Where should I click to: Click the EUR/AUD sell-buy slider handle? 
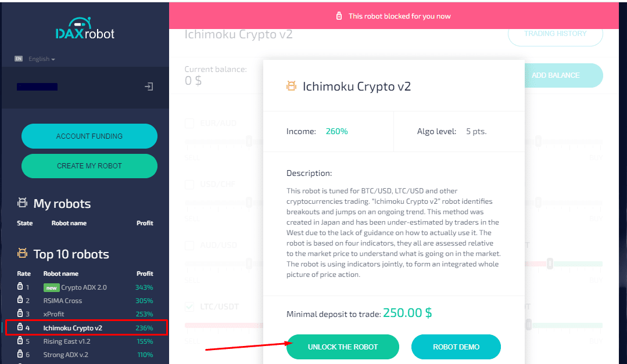[249, 141]
